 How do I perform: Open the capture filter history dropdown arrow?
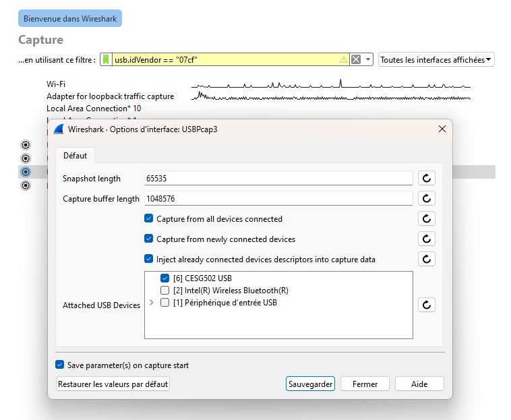click(368, 60)
